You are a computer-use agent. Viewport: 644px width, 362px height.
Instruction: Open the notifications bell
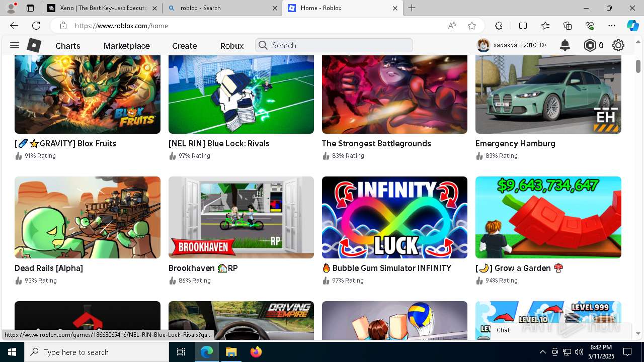pos(565,45)
